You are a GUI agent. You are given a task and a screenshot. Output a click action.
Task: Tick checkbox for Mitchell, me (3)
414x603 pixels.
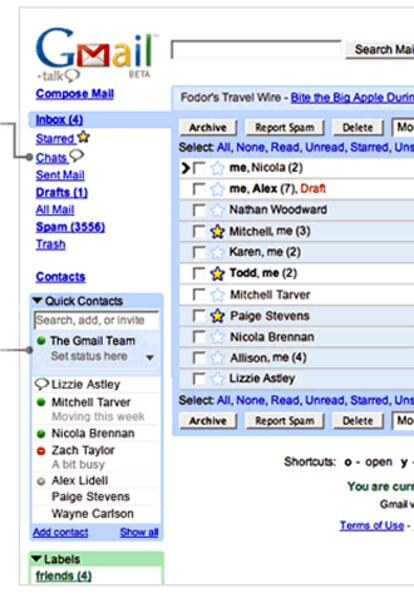(x=199, y=232)
